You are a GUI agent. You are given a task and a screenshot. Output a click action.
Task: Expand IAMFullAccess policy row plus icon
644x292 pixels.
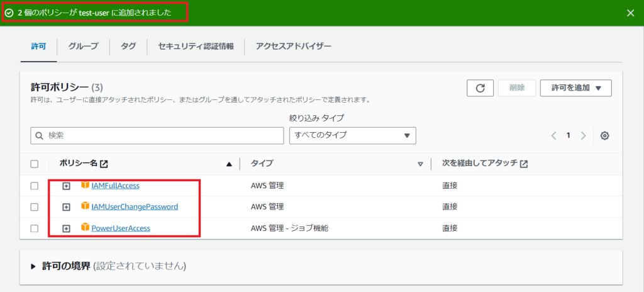coord(66,186)
